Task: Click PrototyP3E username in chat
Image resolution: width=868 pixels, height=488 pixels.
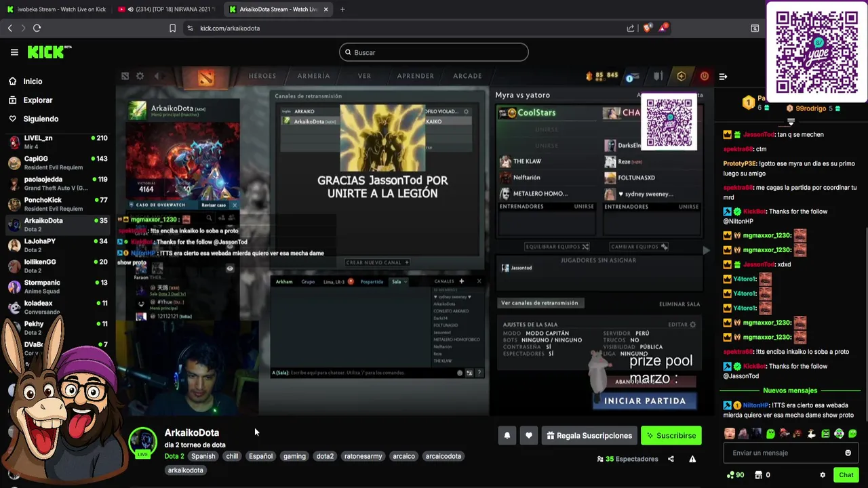Action: point(740,164)
